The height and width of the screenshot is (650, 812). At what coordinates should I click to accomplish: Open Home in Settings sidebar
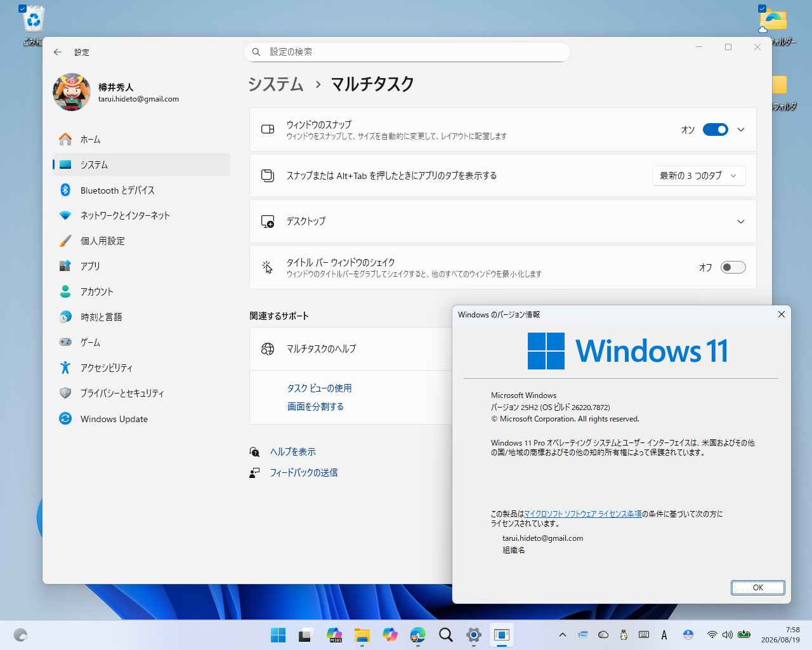click(141, 139)
